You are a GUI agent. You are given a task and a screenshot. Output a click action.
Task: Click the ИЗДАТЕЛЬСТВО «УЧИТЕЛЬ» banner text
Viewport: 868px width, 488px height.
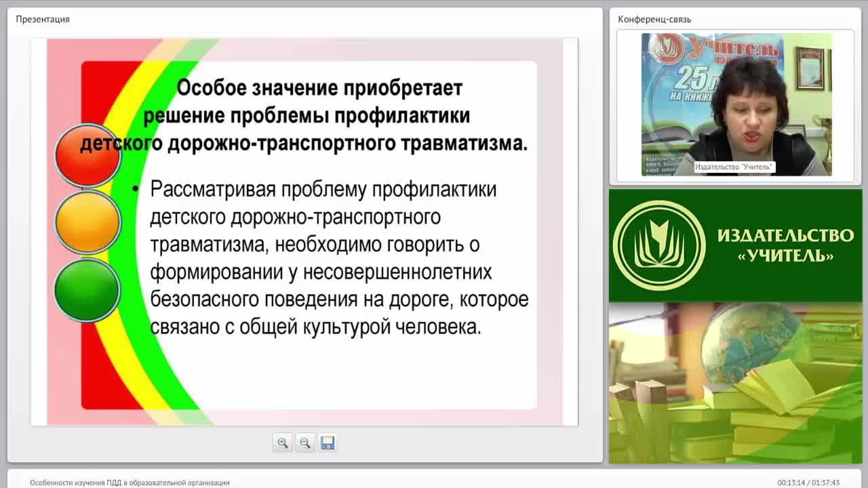pyautogui.click(x=785, y=245)
